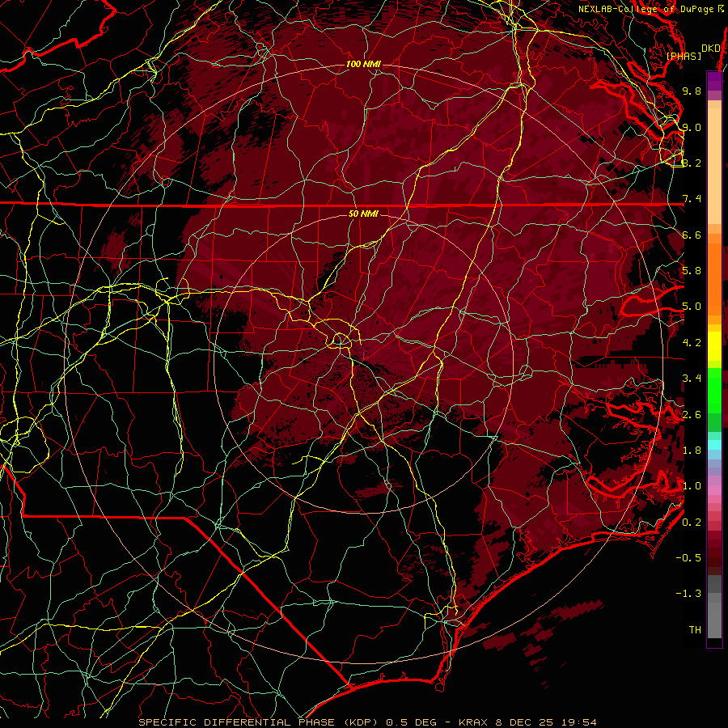
Task: Click the 1.0 legend value
Action: tap(692, 486)
